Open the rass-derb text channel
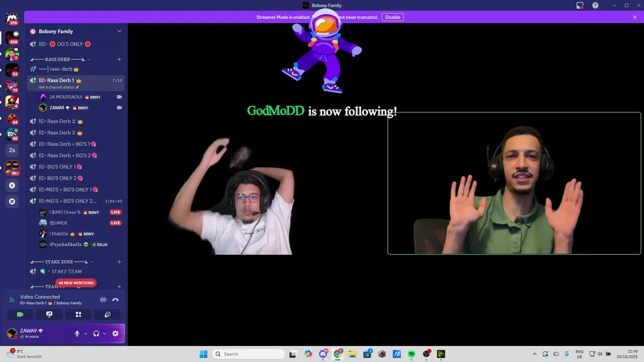Image resolution: width=644 pixels, height=362 pixels. pyautogui.click(x=76, y=69)
